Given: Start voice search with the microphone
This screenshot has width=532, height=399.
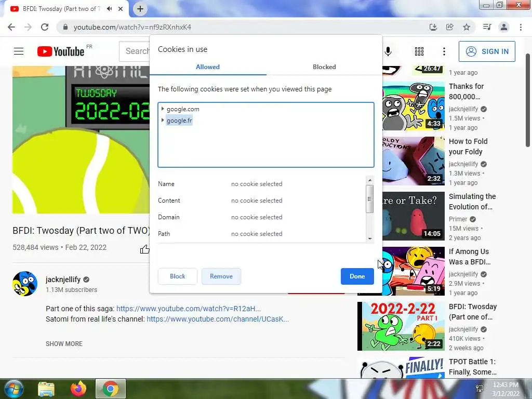Looking at the screenshot, I should point(388,51).
